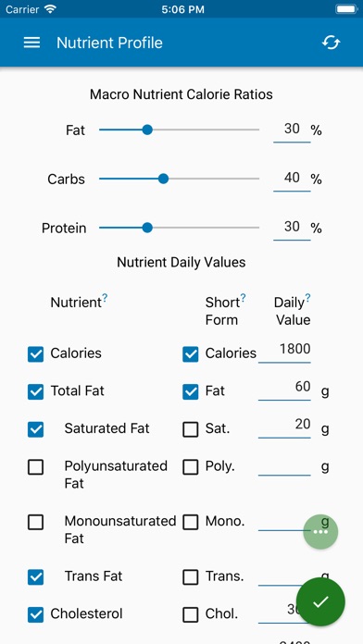Enable the Chol. short form checkbox
This screenshot has width=363, height=644.
click(x=191, y=614)
